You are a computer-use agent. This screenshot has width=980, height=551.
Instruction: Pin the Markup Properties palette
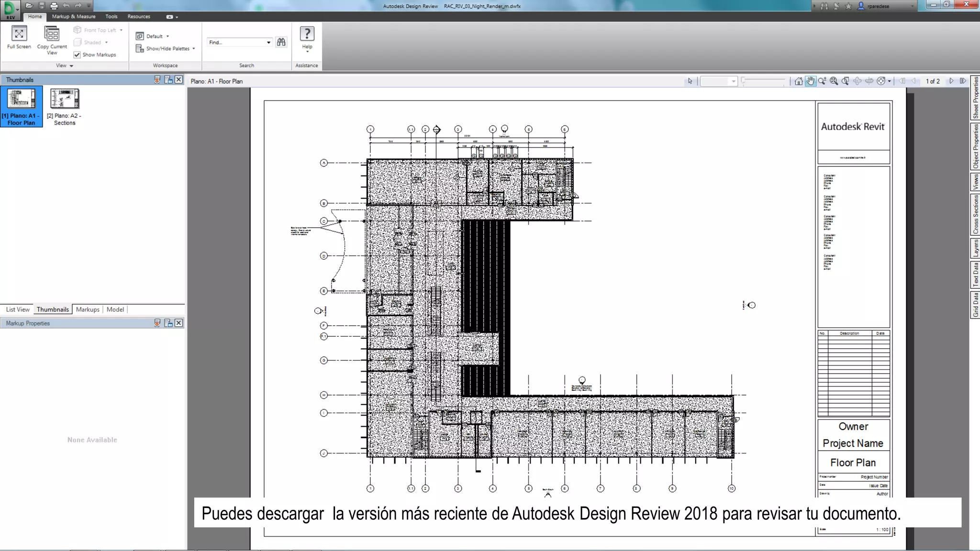(157, 323)
